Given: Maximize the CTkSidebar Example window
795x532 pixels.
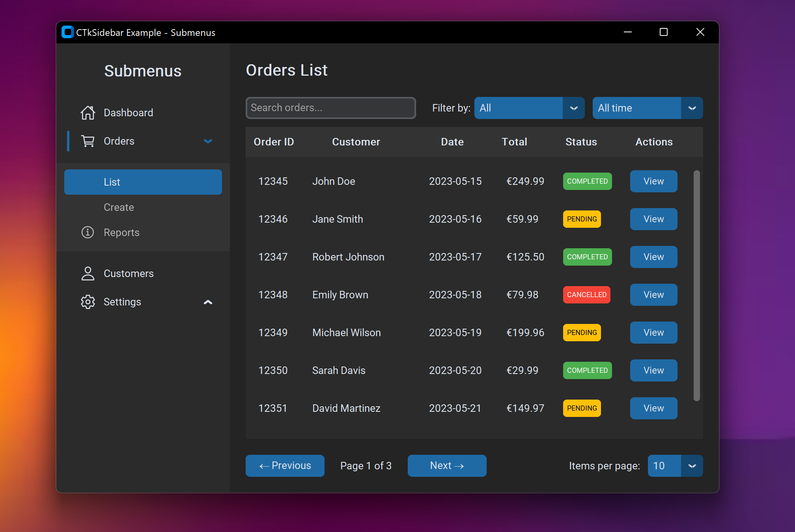Looking at the screenshot, I should 664,32.
